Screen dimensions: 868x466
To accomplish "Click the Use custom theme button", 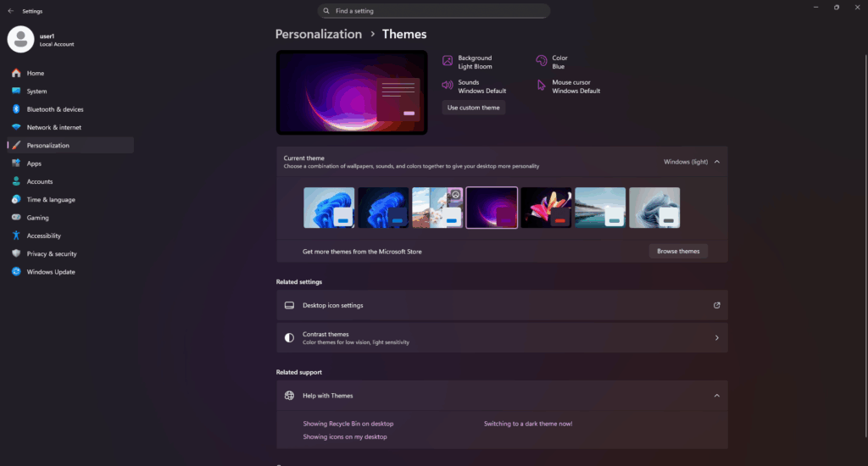I will (474, 108).
